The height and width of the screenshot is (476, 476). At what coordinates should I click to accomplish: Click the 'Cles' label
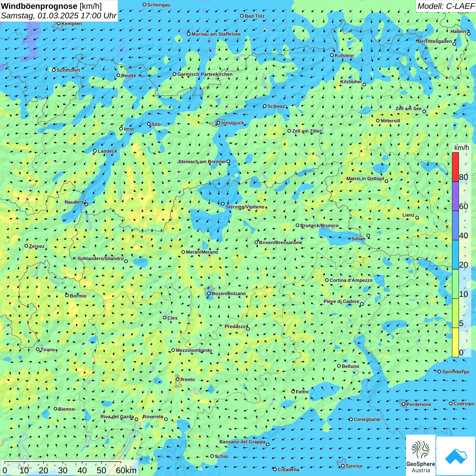[x=172, y=318]
